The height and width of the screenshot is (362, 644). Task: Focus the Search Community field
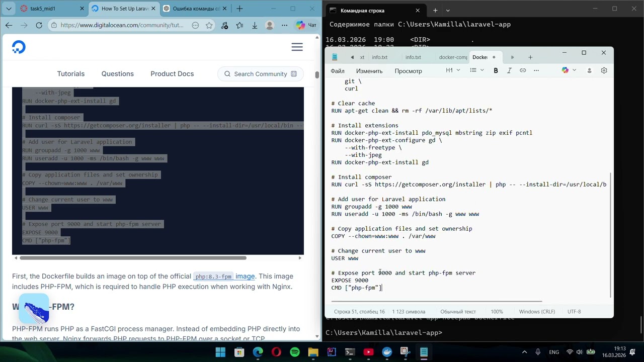pyautogui.click(x=261, y=74)
